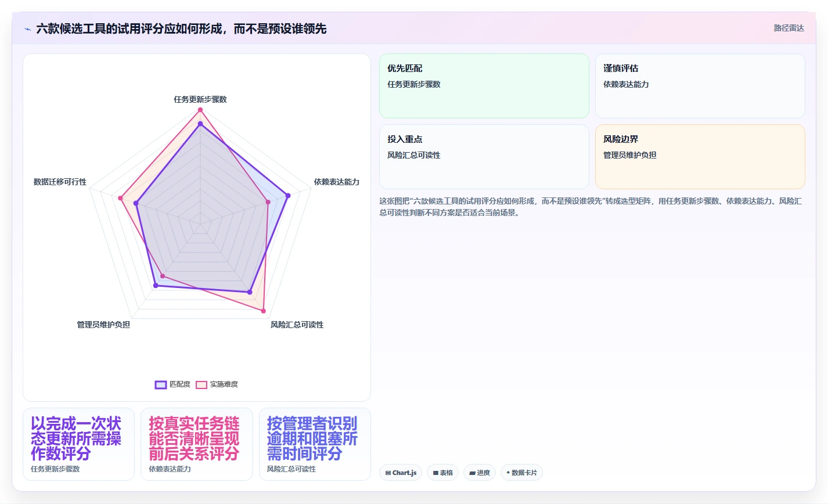Click the pink 实施难度 point on 管理员维护负担 axis
Viewport: 828px width, 504px height.
tap(163, 276)
